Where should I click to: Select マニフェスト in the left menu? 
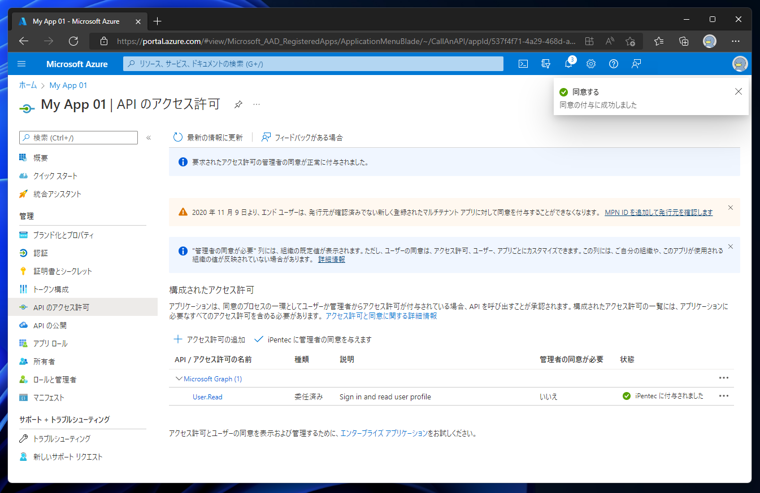[x=49, y=398]
